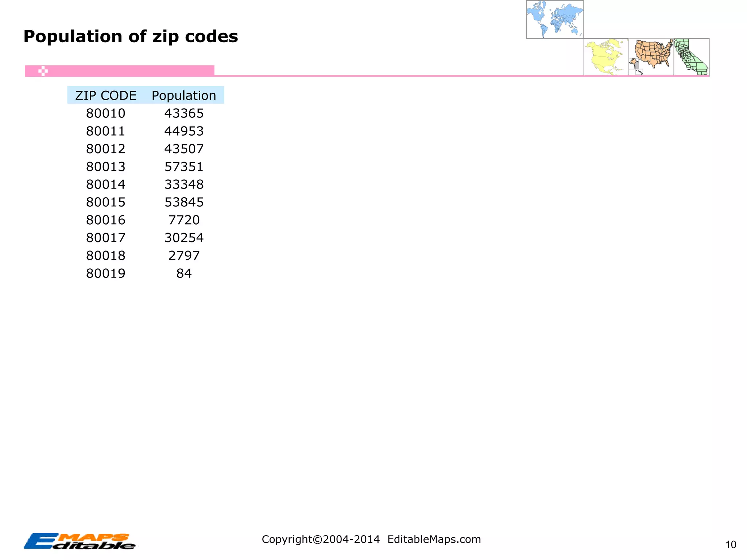Select population value 7720
This screenshot has width=747, height=560.
point(184,220)
